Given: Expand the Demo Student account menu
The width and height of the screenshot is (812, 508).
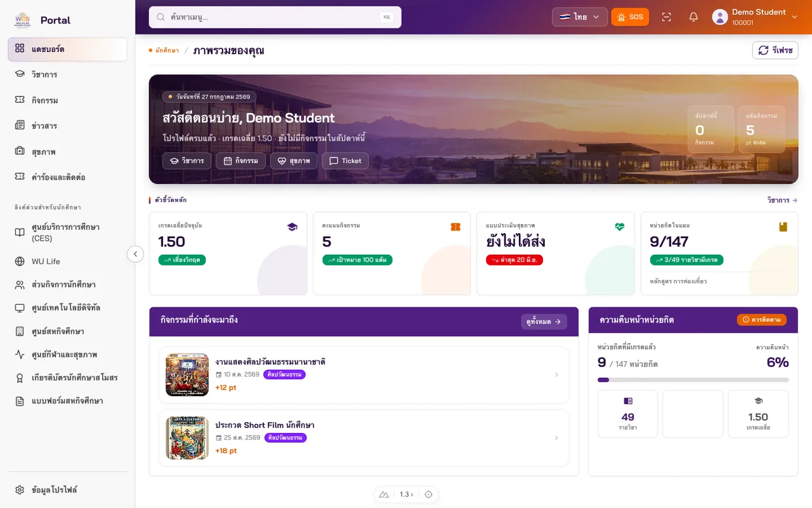Looking at the screenshot, I should 755,17.
